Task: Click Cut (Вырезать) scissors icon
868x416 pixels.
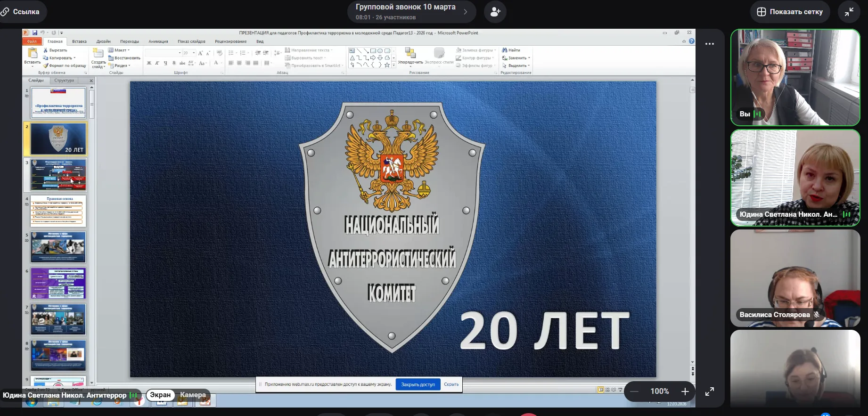Action: point(46,50)
